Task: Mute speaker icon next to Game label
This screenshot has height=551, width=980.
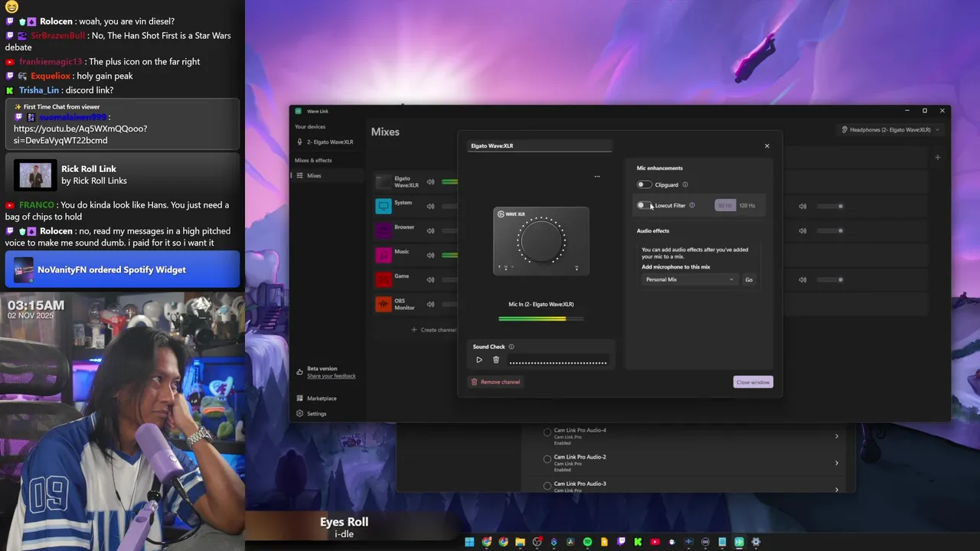Action: point(430,279)
